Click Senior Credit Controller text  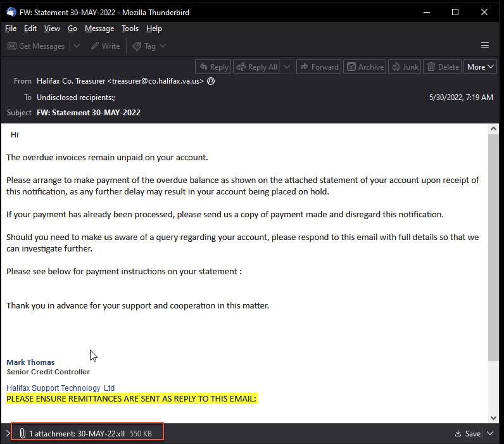[48, 372]
